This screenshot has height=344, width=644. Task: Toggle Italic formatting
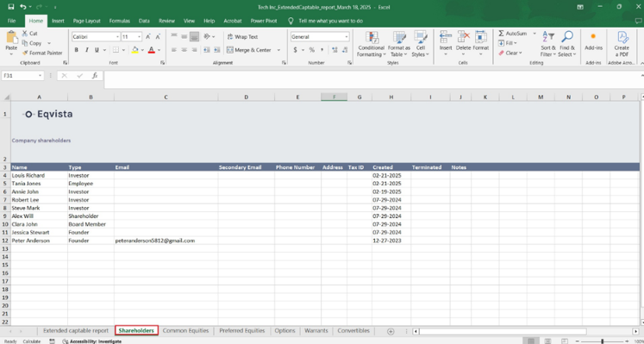point(87,50)
